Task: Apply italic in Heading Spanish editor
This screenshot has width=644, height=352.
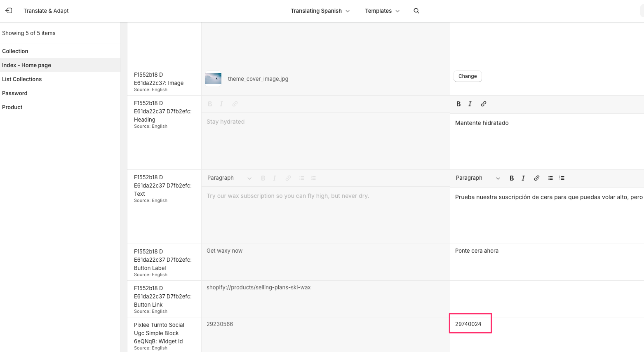Action: tap(470, 104)
